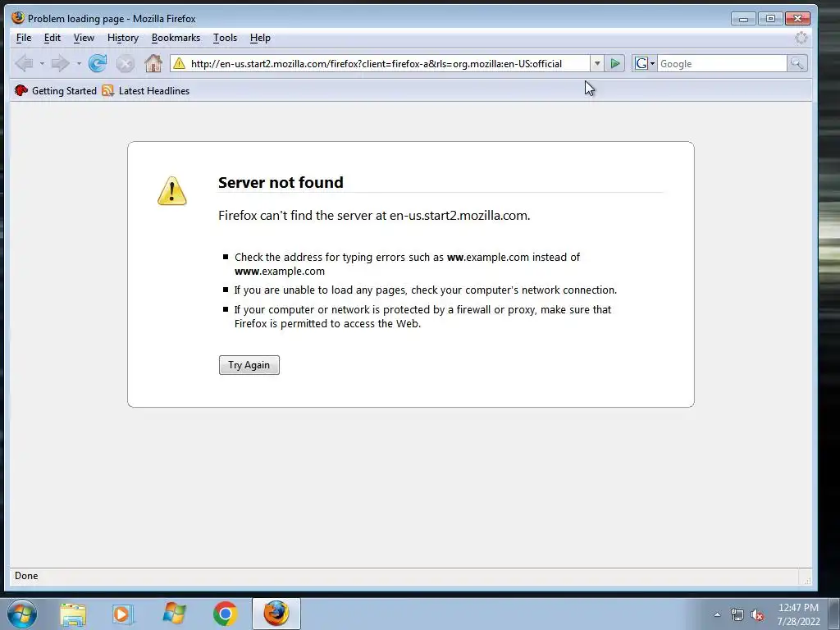The image size is (840, 630).
Task: Reload the current page
Action: (x=98, y=63)
